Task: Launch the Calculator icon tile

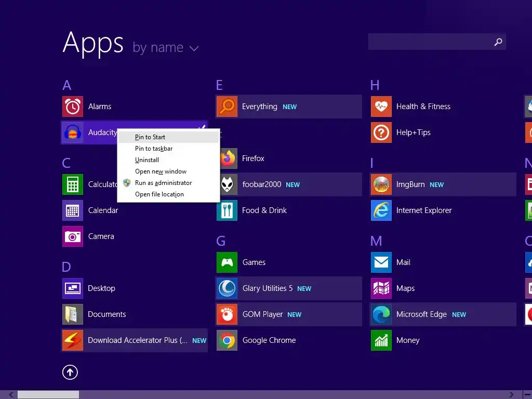Action: (73, 184)
